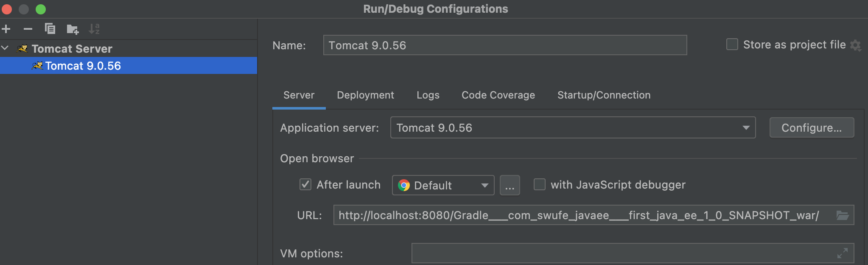Viewport: 868px width, 265px height.
Task: Click the Configure... button
Action: click(x=811, y=128)
